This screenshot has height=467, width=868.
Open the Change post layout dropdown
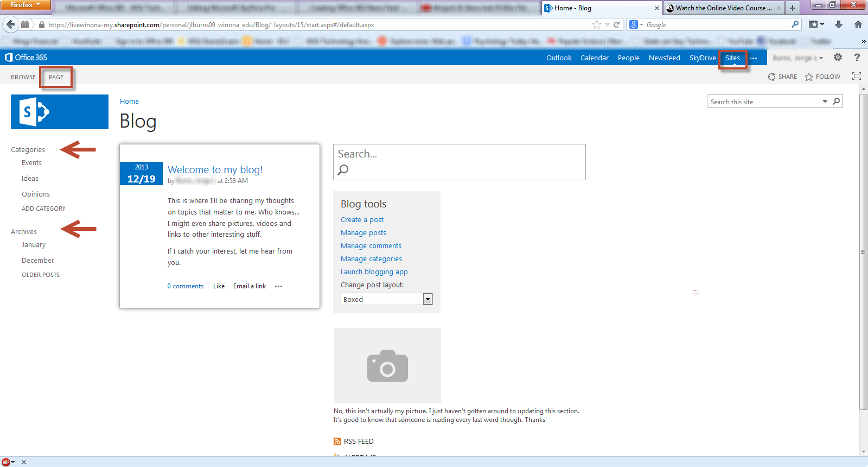tap(427, 299)
